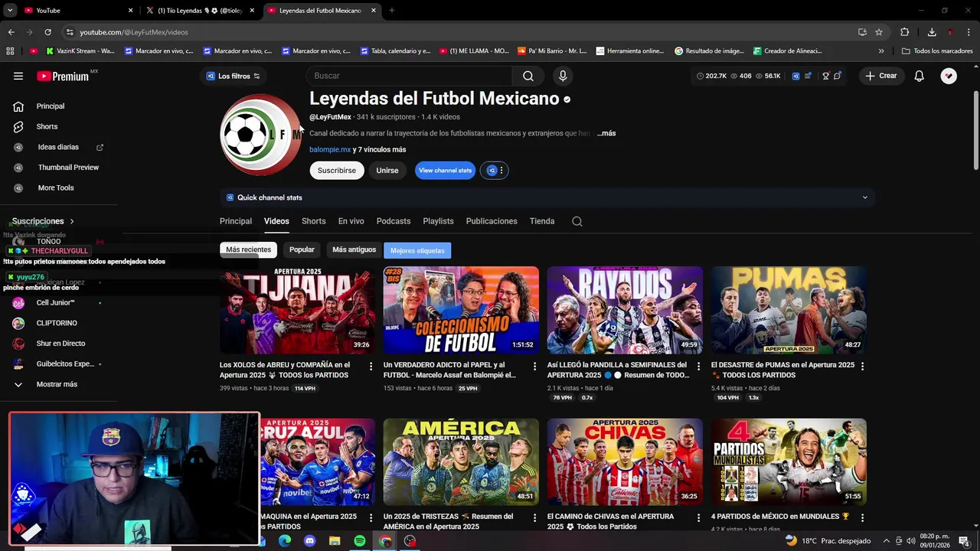Open the Tijuana Xolos video thumbnail
980x551 pixels.
coord(298,310)
